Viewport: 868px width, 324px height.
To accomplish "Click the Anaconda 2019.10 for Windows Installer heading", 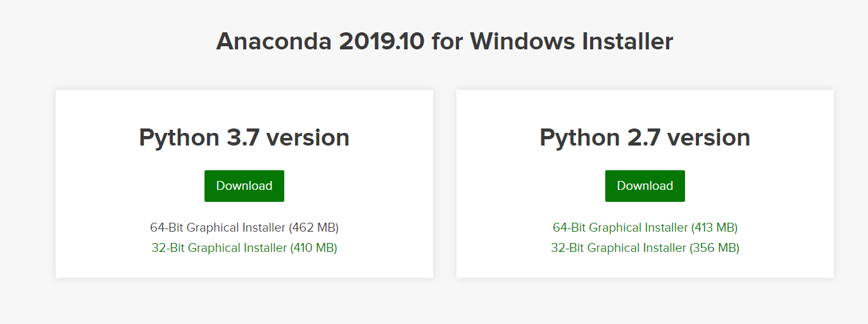I will (444, 42).
